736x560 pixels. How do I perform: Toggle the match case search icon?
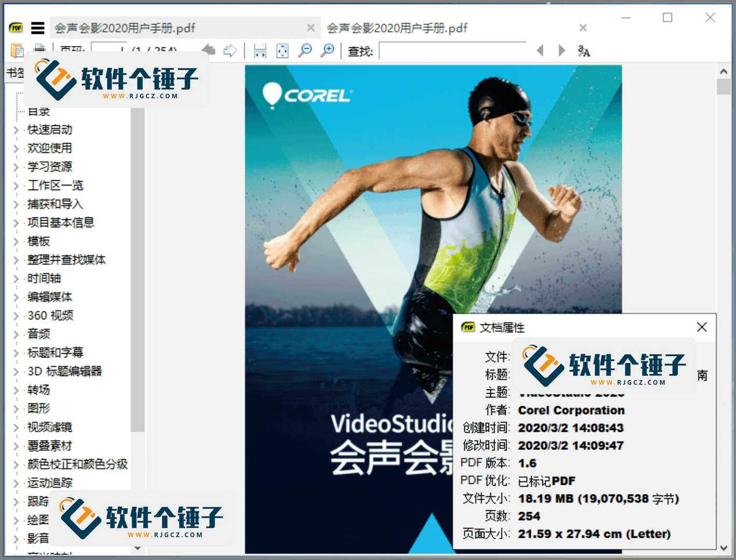[584, 51]
